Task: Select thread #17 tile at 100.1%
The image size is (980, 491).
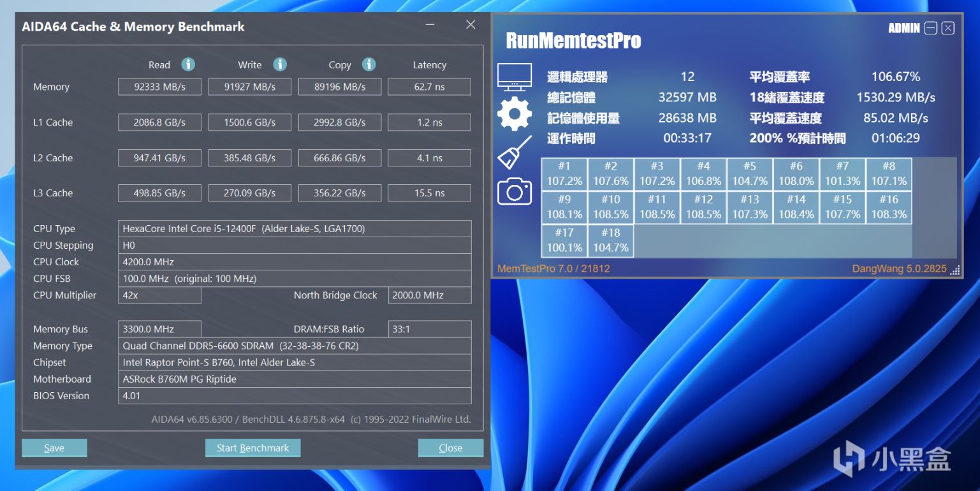Action: [564, 240]
